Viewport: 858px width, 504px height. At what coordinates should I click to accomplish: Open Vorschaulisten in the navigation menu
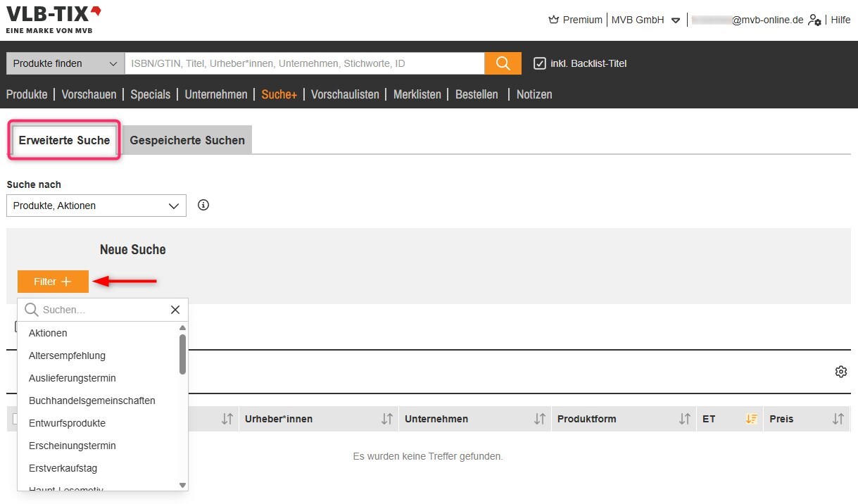pyautogui.click(x=345, y=94)
